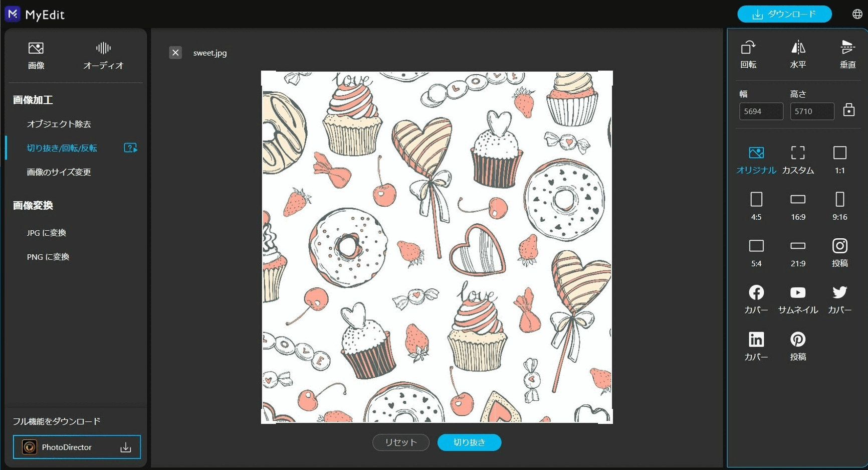Flip image vertically with 垂直 icon

click(x=847, y=54)
